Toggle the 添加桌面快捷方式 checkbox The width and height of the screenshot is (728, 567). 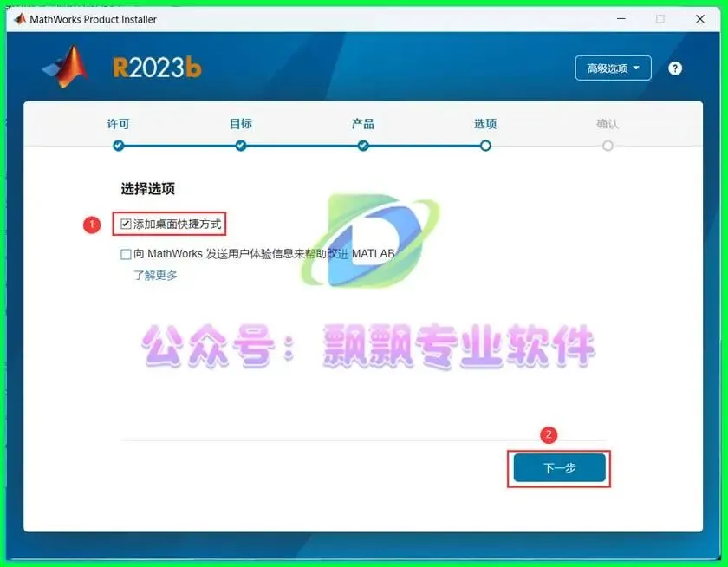pos(126,225)
